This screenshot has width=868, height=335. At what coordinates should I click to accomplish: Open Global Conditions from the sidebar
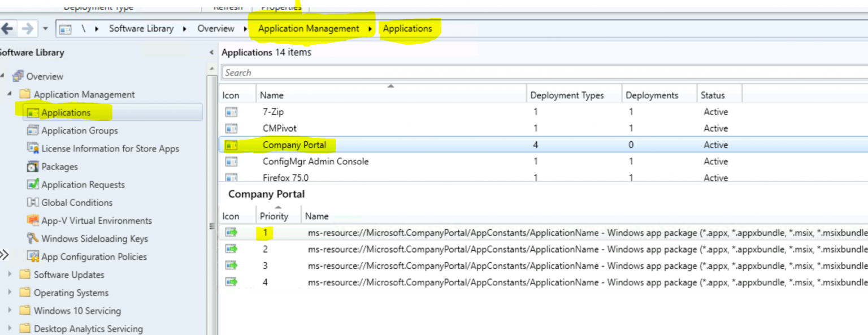[x=33, y=202]
